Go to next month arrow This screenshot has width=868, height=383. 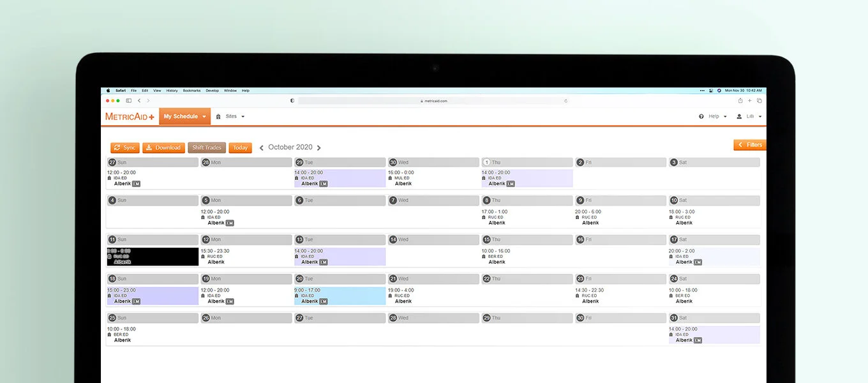tap(319, 147)
